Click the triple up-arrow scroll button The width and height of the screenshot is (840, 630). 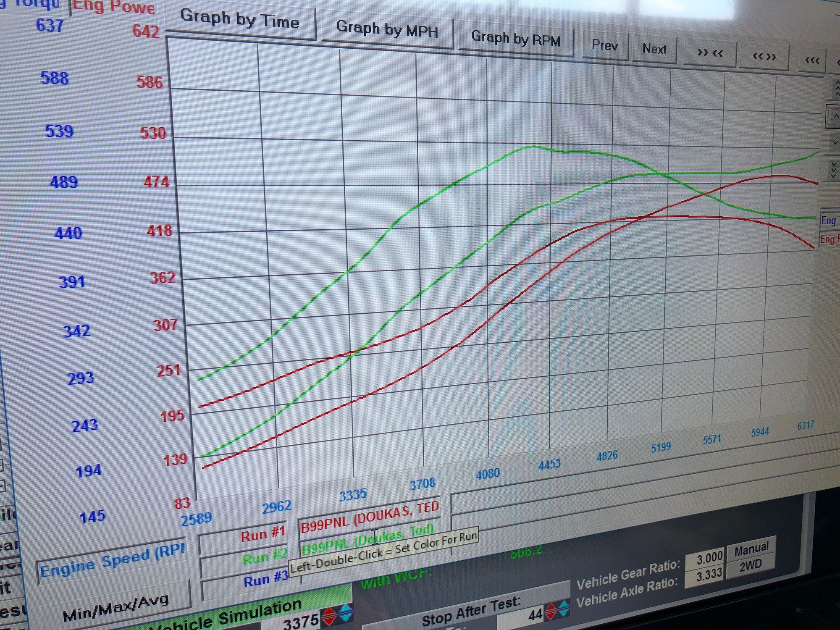[x=836, y=88]
